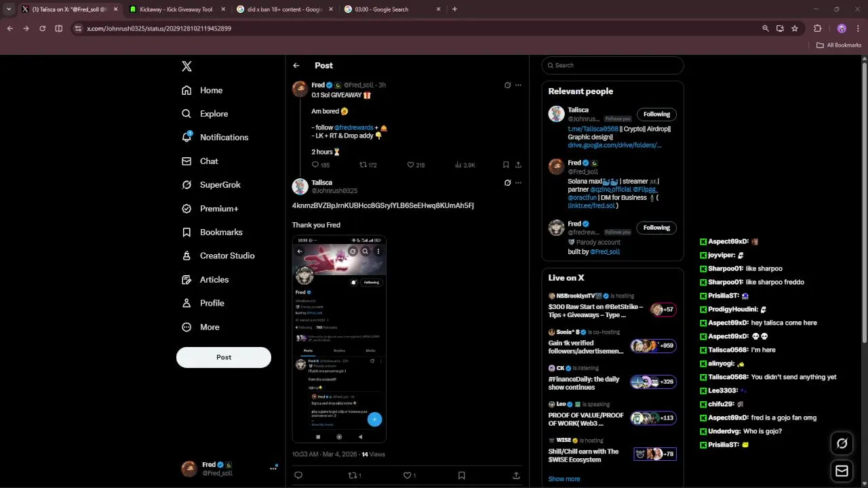Open more options on Talisca's reply

pos(518,183)
